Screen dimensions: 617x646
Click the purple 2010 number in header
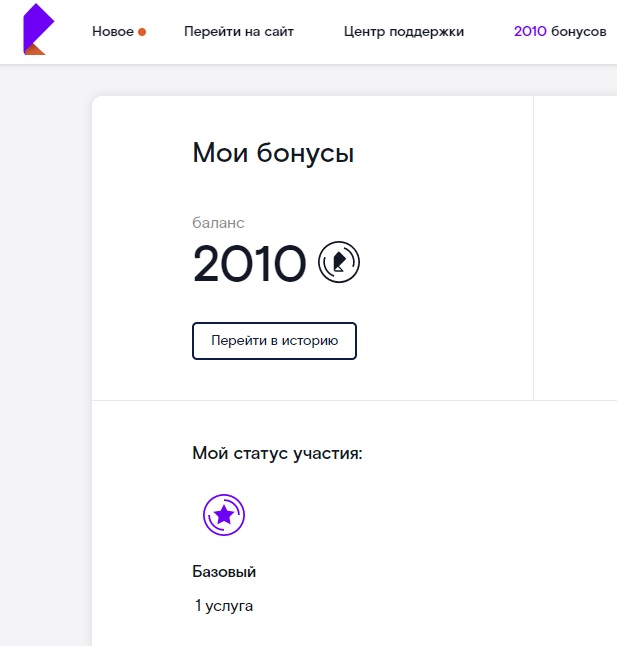point(530,31)
